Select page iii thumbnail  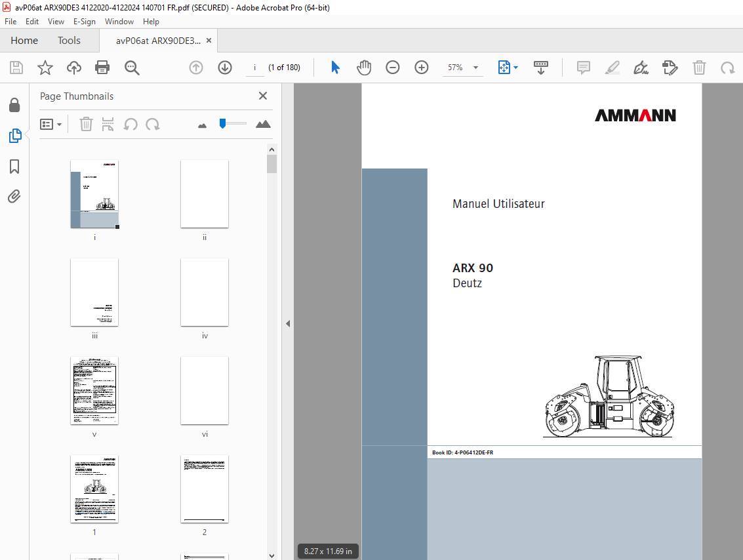[x=95, y=292]
